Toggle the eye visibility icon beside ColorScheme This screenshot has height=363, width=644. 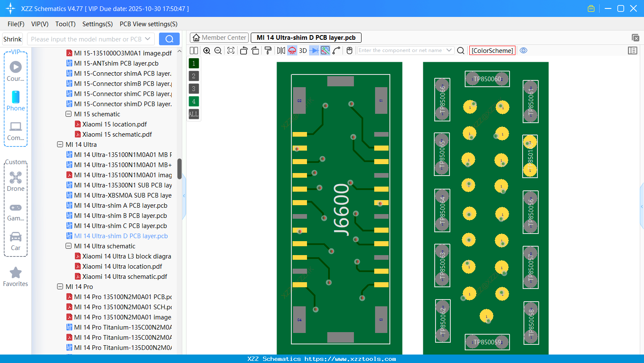(x=523, y=50)
